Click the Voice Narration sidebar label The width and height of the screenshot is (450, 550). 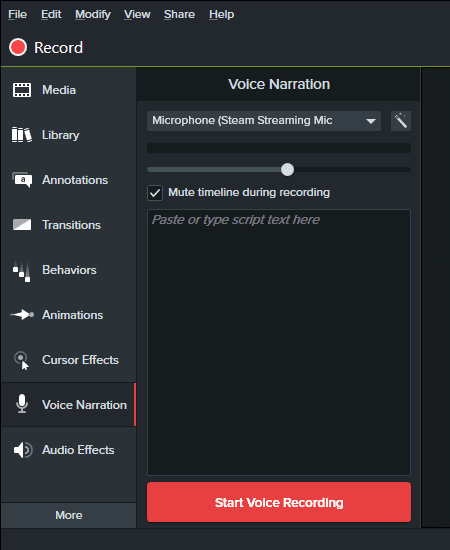85,405
